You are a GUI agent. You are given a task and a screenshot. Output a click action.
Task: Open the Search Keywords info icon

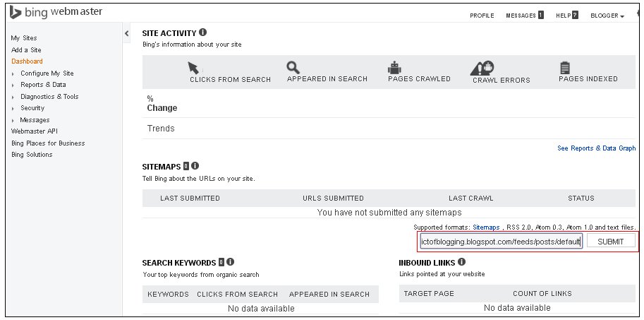click(231, 261)
